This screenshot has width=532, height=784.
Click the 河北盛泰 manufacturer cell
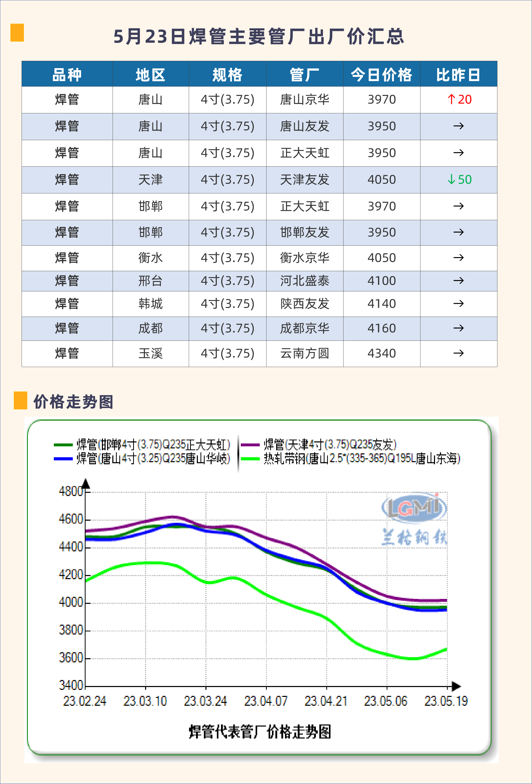(x=305, y=281)
